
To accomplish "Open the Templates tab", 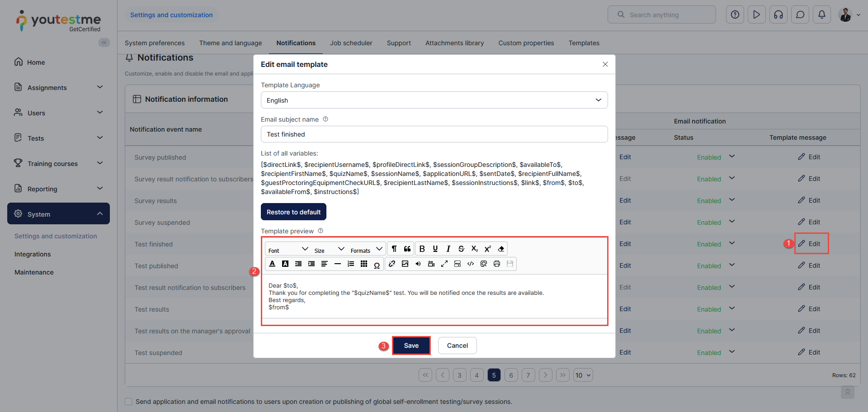I will (x=584, y=43).
